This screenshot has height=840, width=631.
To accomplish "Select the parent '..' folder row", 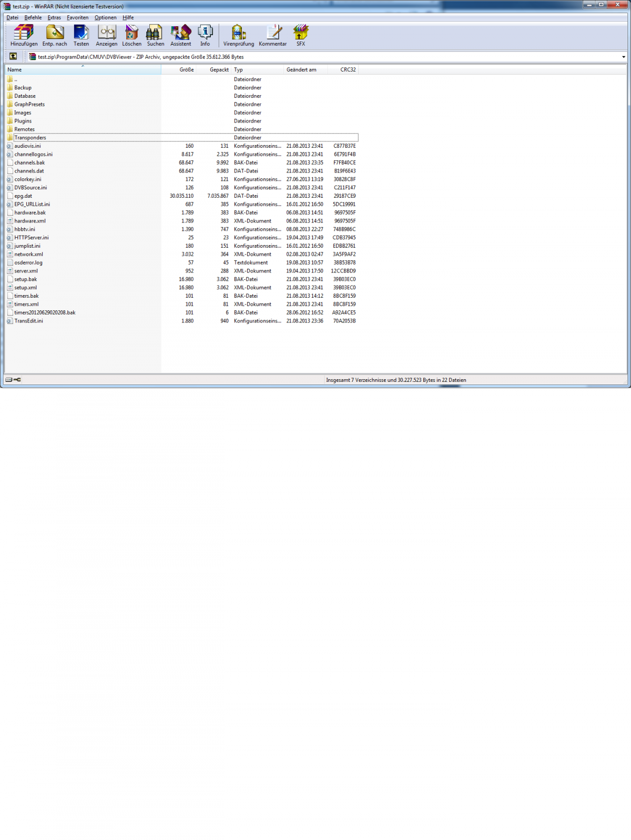I will (182, 79).
